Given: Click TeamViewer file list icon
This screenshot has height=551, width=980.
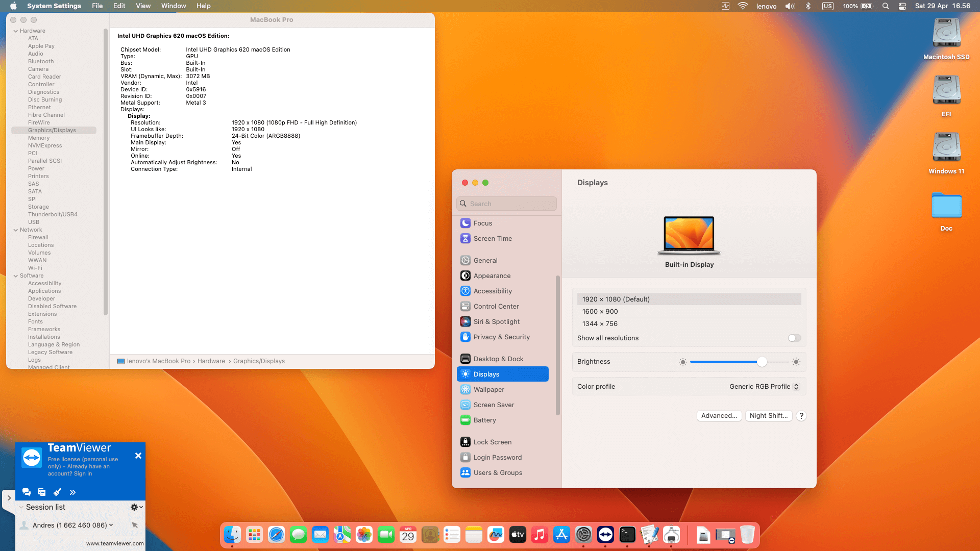Looking at the screenshot, I should (42, 492).
